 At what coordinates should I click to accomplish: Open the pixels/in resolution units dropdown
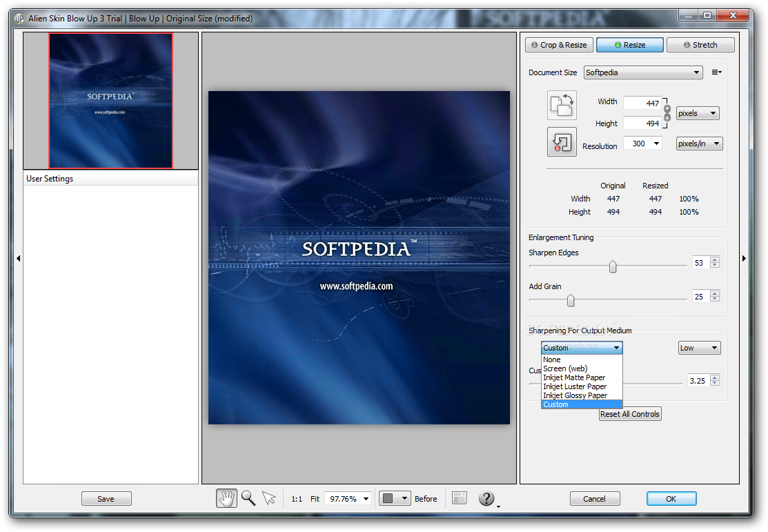pos(698,144)
